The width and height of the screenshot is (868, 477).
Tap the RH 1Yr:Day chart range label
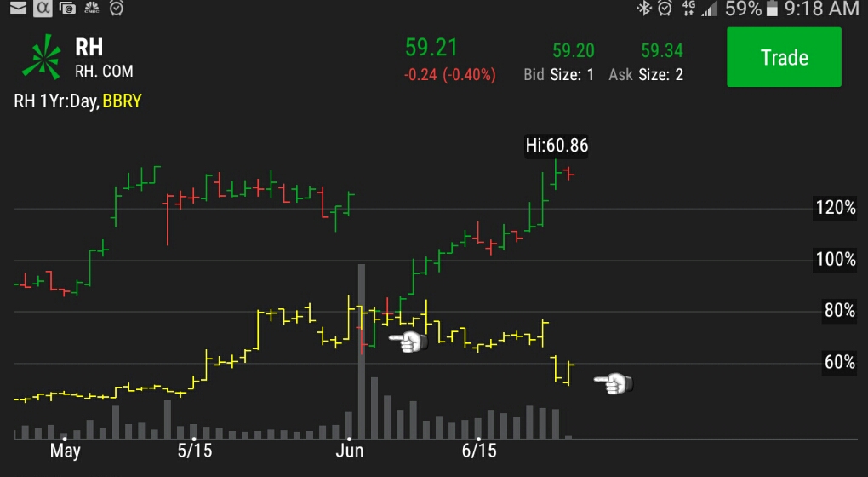point(56,101)
